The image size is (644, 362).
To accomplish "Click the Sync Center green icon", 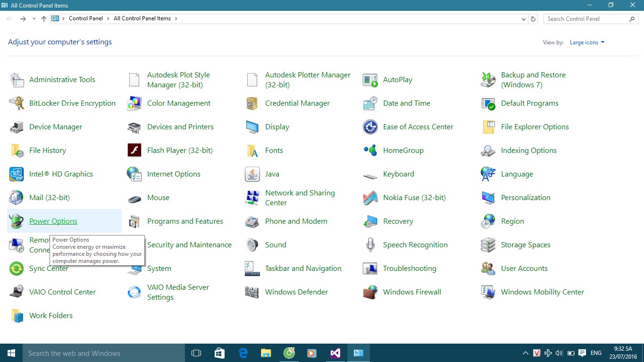I will coord(17,269).
